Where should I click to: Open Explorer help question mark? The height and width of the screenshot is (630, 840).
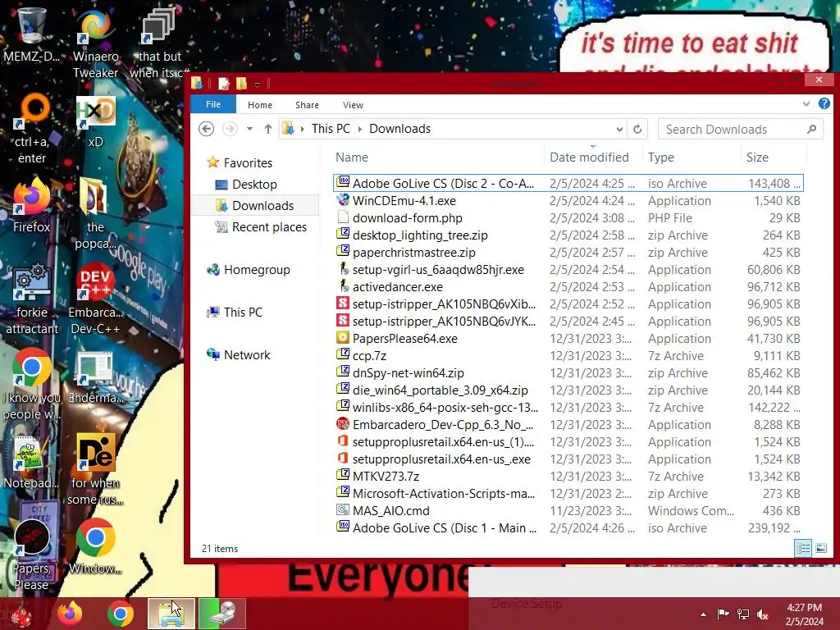pos(824,104)
